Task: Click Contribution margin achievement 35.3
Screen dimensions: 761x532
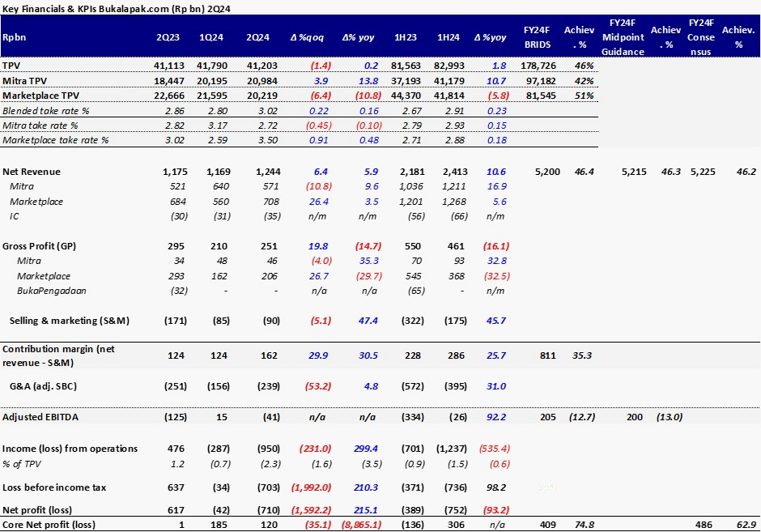Action: [x=582, y=355]
